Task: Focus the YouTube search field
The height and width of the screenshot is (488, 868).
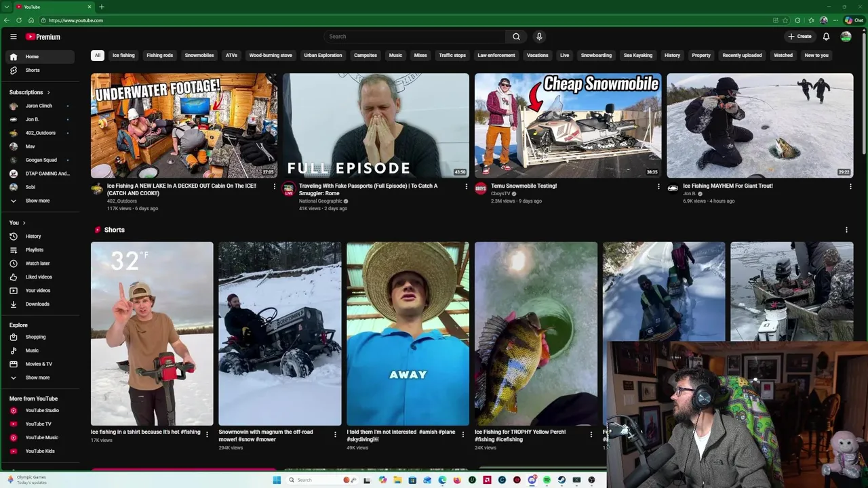Action: coord(414,37)
